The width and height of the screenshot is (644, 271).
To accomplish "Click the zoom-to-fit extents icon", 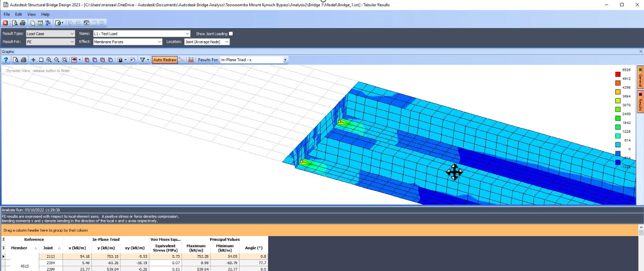I will 64,60.
